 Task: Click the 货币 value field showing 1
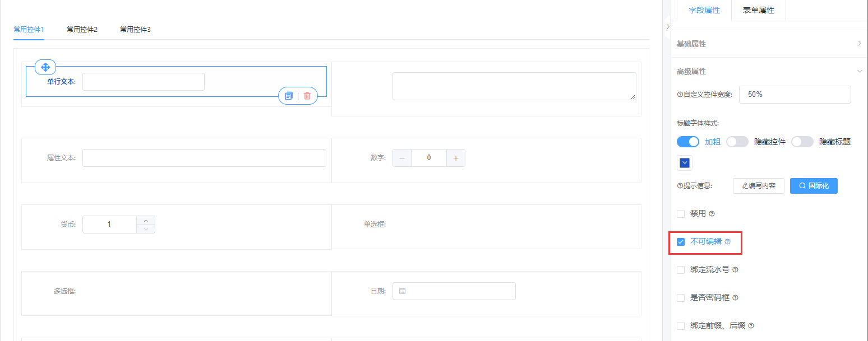point(109,225)
